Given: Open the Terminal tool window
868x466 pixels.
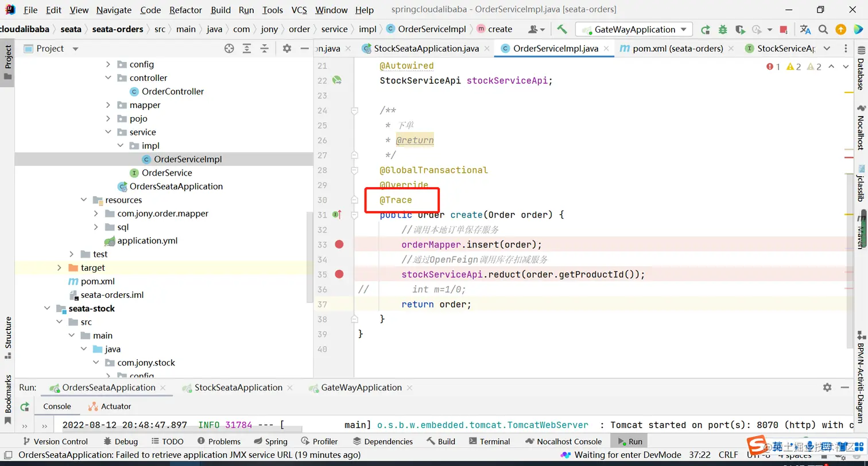Looking at the screenshot, I should pos(489,441).
